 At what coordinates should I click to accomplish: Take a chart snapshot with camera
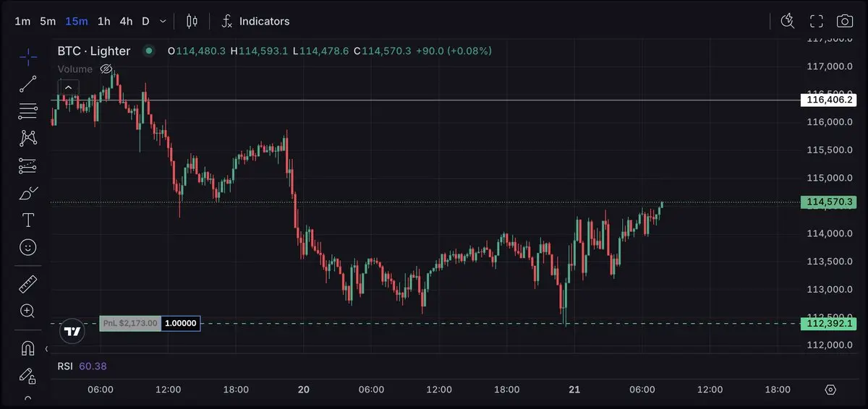pos(844,21)
